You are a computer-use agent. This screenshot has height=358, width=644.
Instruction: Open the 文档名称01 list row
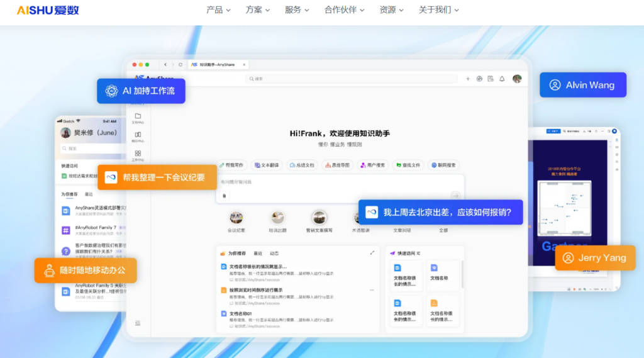click(297, 320)
